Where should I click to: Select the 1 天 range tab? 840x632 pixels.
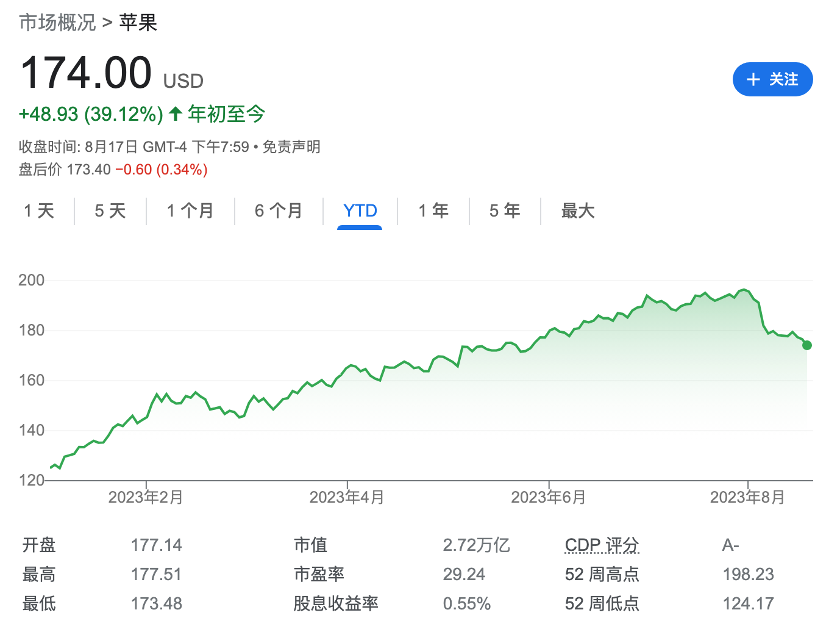tap(39, 211)
